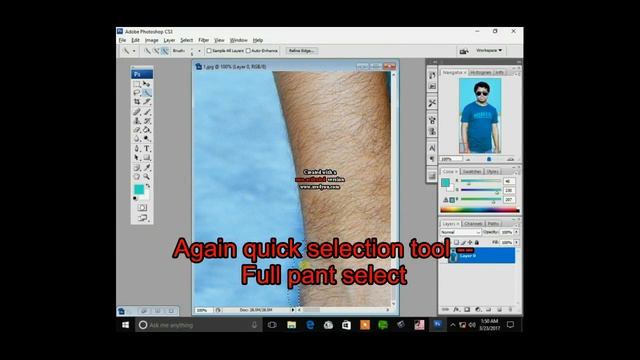Open File Explorer from the taskbar
Viewport: 640px width, 360px height.
pyautogui.click(x=291, y=325)
